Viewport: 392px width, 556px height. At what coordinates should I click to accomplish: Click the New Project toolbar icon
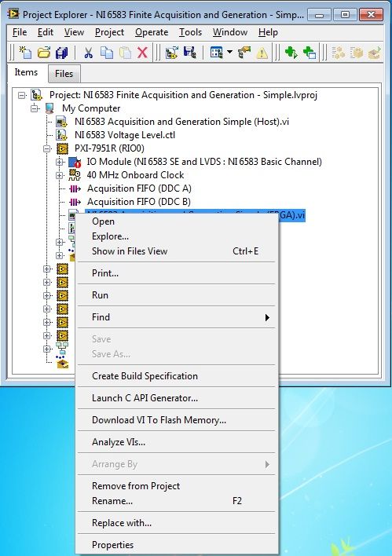(26, 53)
